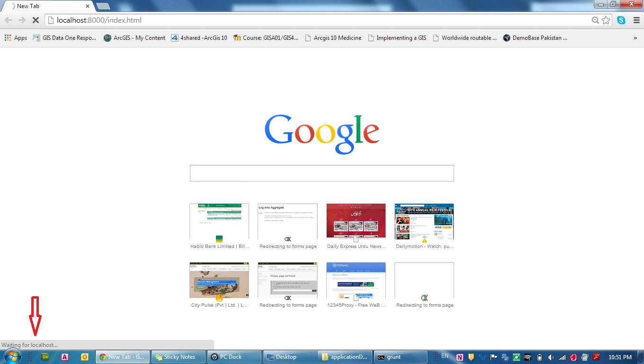Bookmark this page with the star icon
Screen dimensions: 644x364
pyautogui.click(x=606, y=20)
